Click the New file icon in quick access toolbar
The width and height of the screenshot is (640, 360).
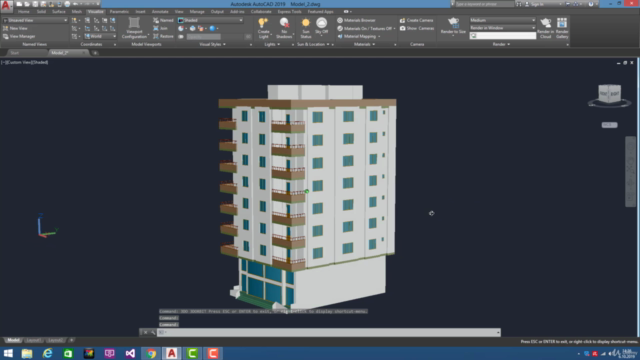coord(19,4)
